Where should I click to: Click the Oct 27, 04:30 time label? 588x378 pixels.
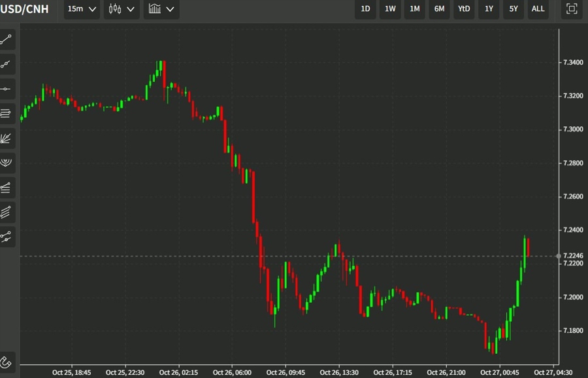coord(553,372)
